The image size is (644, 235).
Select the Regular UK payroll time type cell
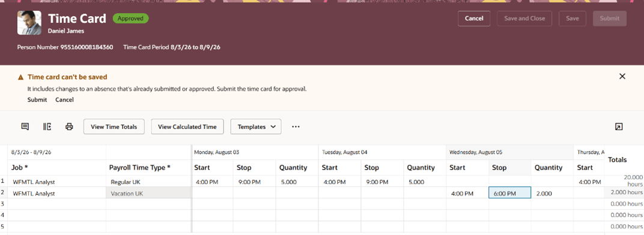click(148, 182)
